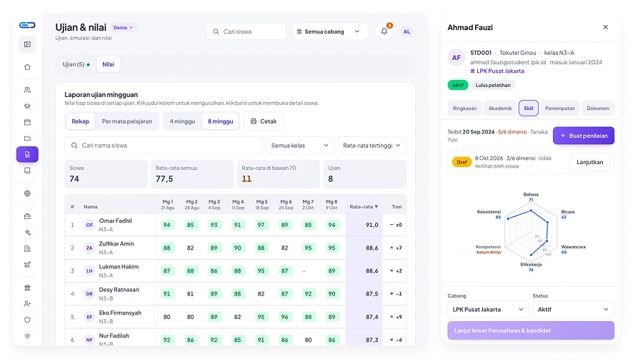This screenshot has height=364, width=633.
Task: Click the OF avatar for Omar Fadhil
Action: click(x=89, y=225)
